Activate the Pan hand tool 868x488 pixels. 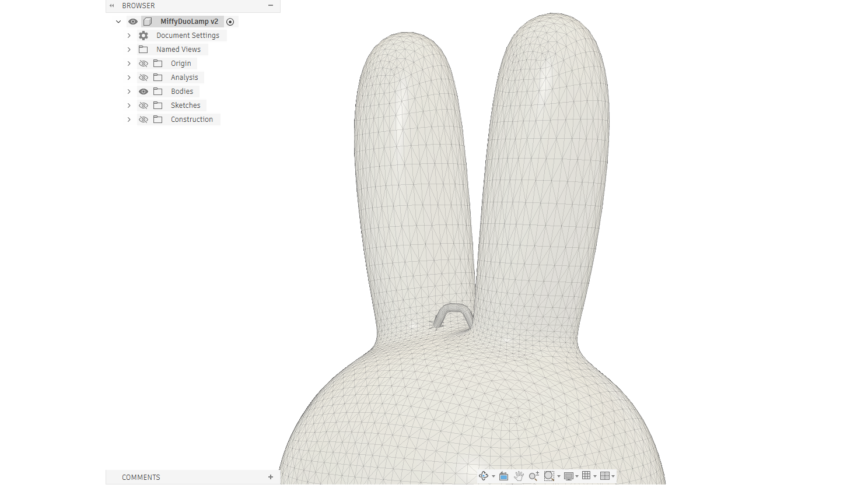(519, 476)
